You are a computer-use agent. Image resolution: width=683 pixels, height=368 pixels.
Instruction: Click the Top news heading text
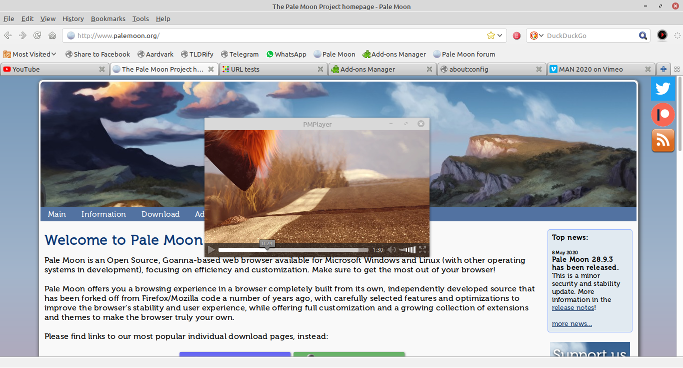tap(570, 237)
